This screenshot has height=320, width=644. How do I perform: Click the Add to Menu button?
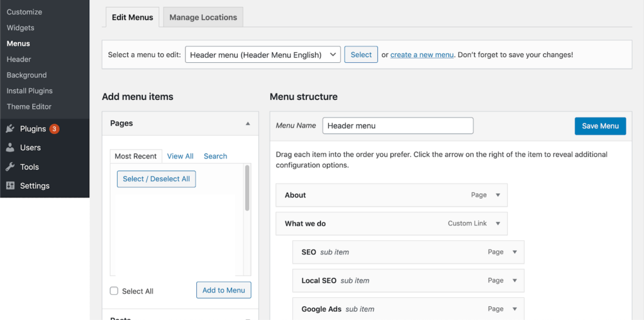point(223,290)
